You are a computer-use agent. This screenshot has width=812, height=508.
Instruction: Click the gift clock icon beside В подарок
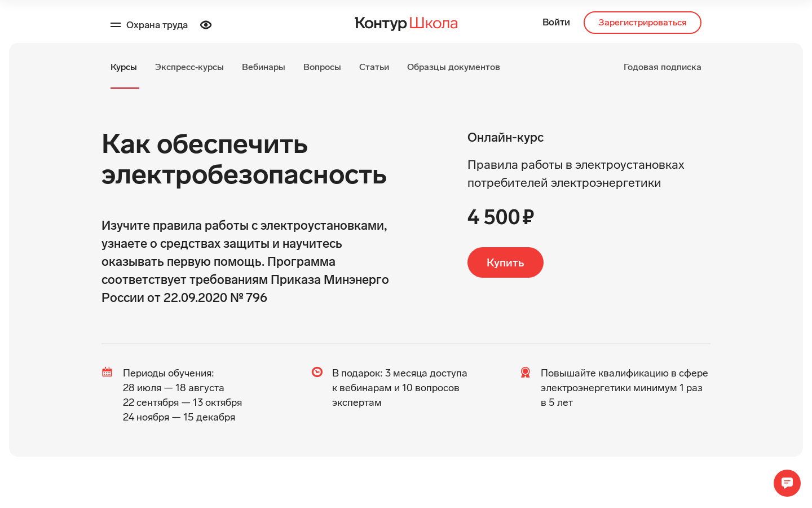(x=317, y=372)
